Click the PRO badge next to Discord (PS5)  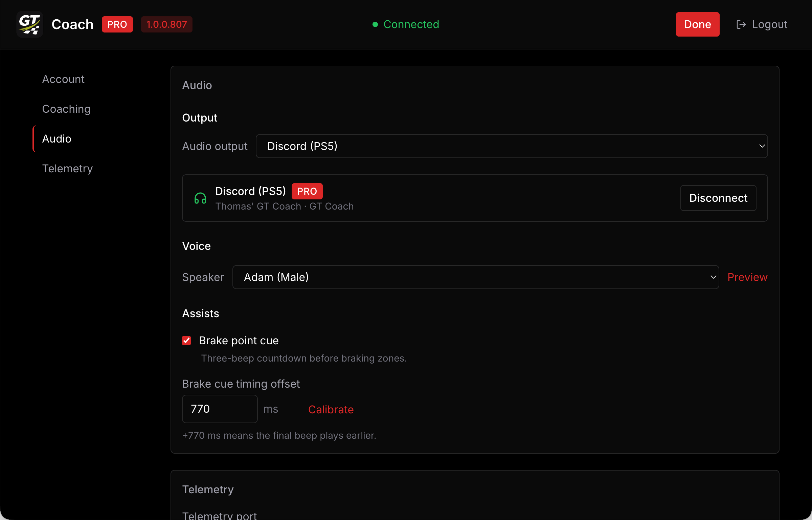307,191
